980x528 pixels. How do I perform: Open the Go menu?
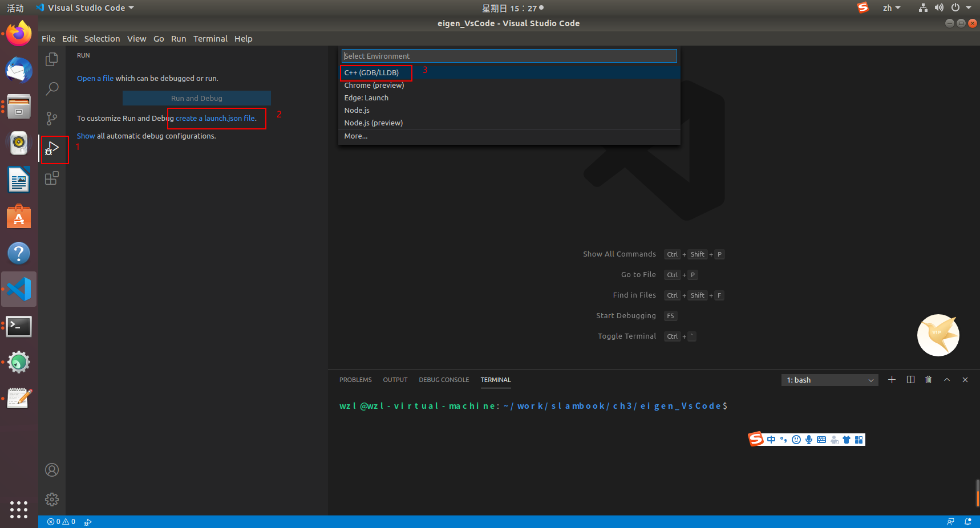coord(159,39)
